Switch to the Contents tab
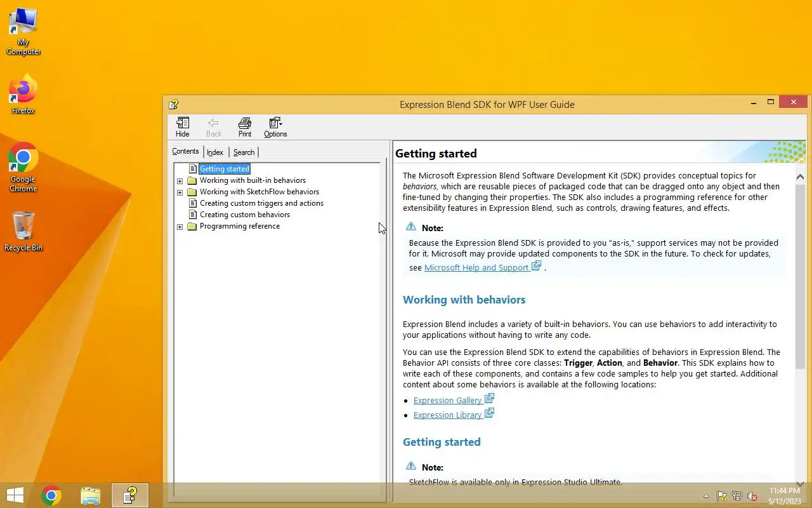Screen dimensions: 812x508 click(x=185, y=151)
